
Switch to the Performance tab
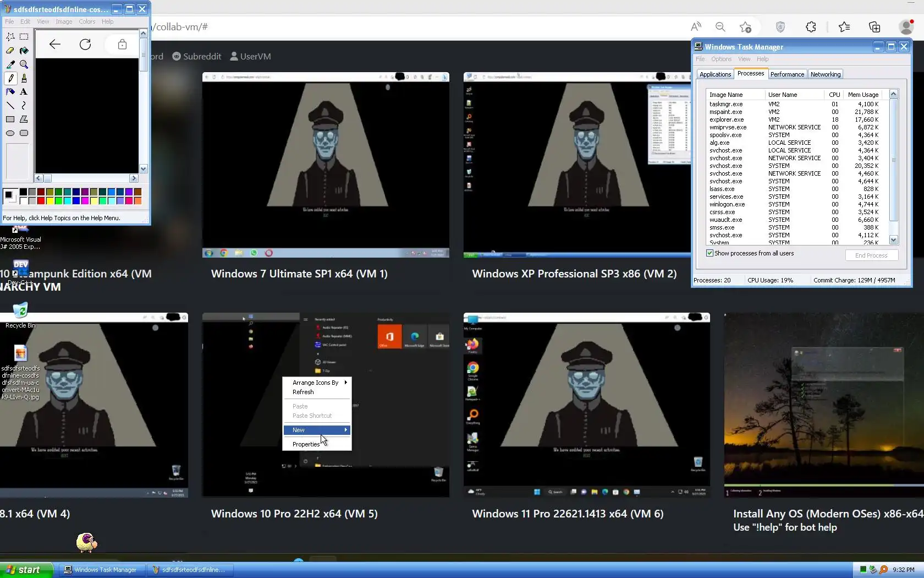[787, 74]
